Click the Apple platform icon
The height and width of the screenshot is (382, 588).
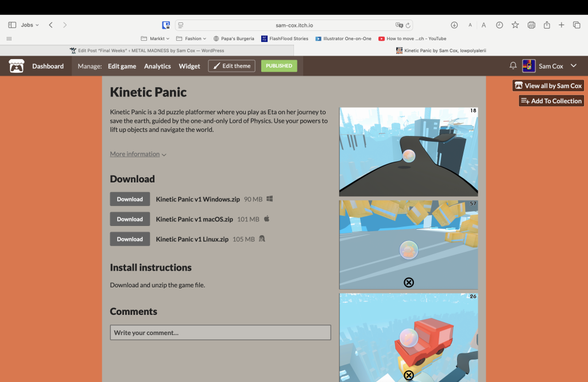click(x=266, y=219)
